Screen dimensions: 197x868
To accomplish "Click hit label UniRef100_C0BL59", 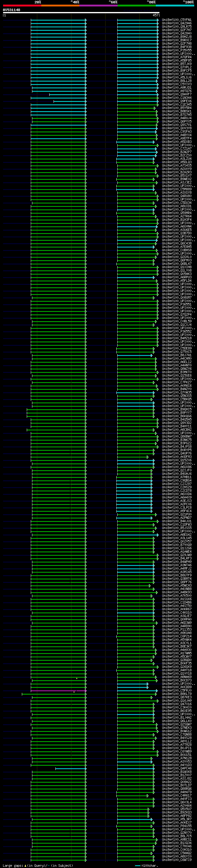I will [x=177, y=321].
